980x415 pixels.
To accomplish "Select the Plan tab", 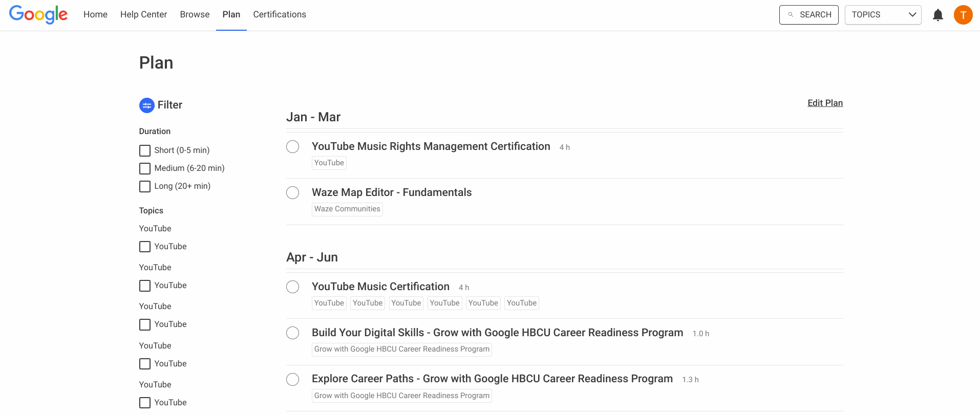I will [x=231, y=14].
